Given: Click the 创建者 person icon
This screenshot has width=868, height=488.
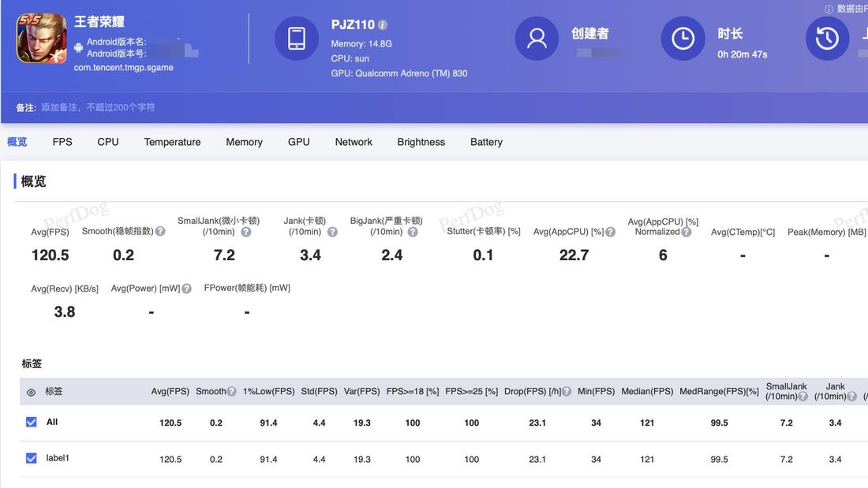Looking at the screenshot, I should coord(537,37).
